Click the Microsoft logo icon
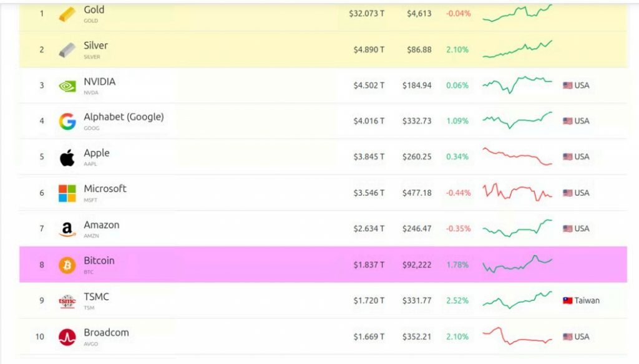The image size is (639, 364). coord(67,193)
